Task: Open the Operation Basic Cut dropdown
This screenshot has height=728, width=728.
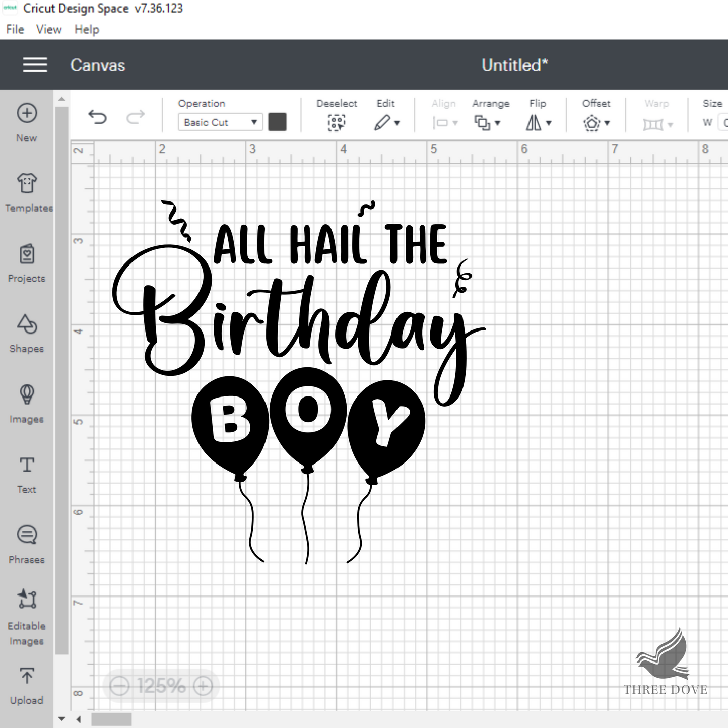Action: (x=220, y=122)
